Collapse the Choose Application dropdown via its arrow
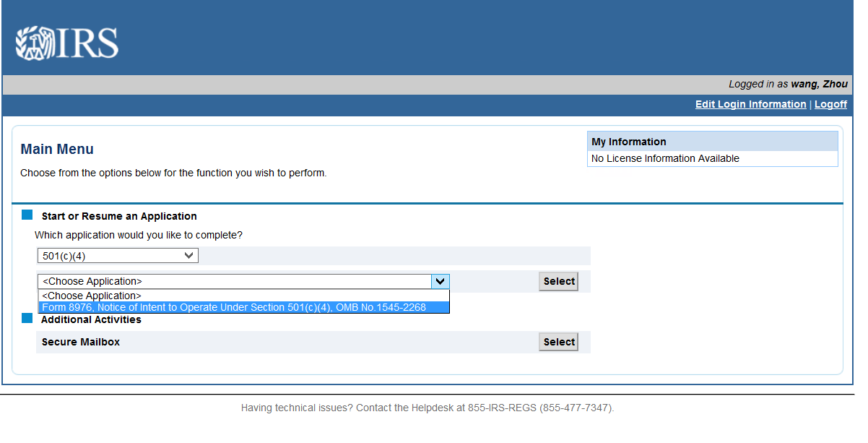Viewport: 868px width, 443px height. point(440,282)
